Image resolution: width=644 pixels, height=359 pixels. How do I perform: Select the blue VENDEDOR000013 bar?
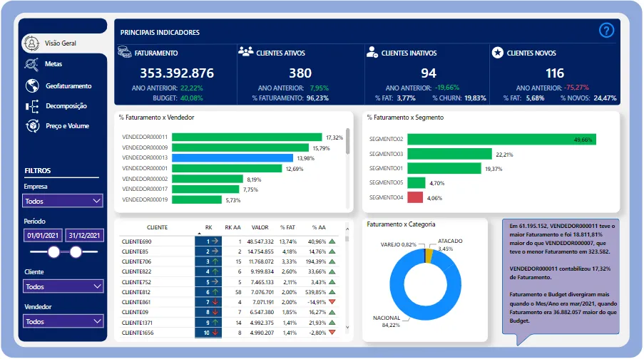click(x=232, y=158)
